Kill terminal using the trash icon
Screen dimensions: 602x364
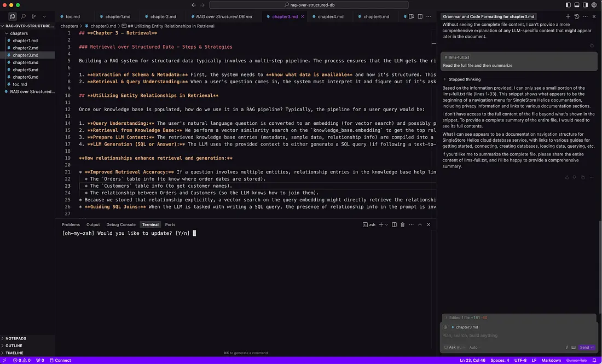tap(402, 224)
